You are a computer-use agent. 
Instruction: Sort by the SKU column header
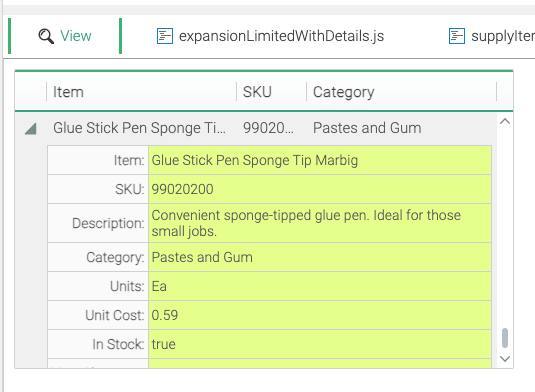272,92
